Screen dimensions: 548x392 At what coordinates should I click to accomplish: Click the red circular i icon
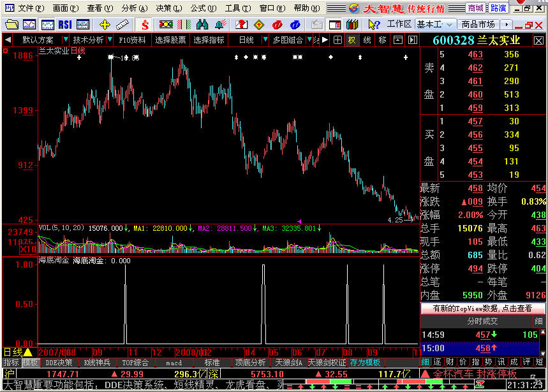click(277, 25)
